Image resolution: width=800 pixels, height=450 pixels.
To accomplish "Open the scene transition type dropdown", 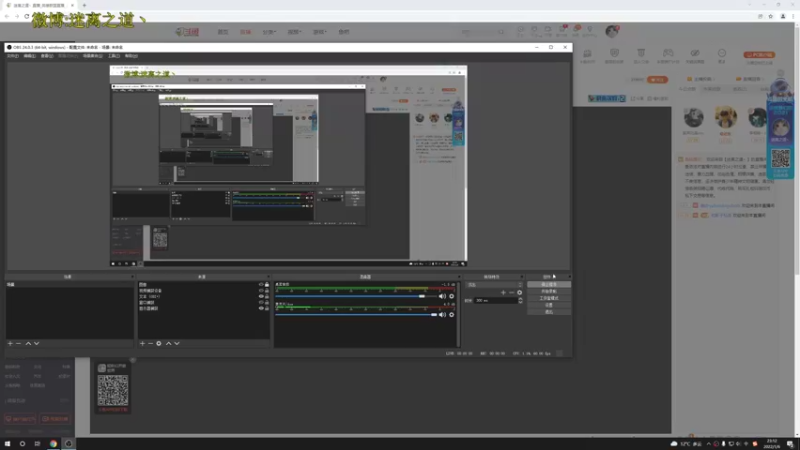I will coord(494,285).
